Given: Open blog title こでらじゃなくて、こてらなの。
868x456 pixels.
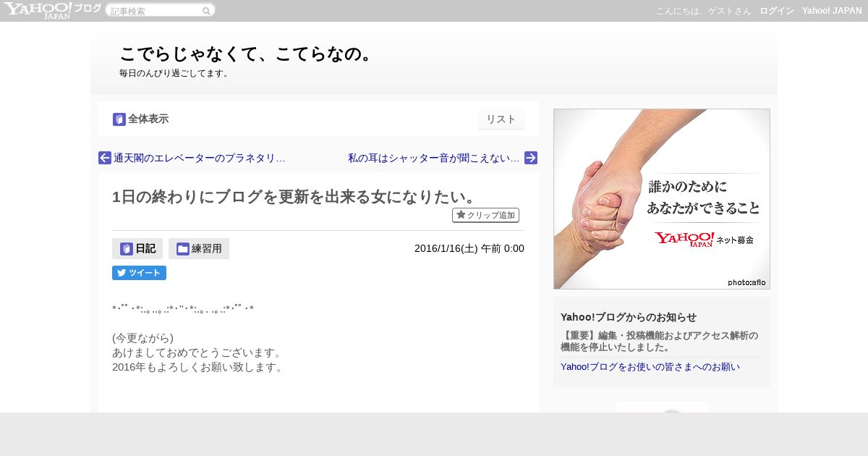Looking at the screenshot, I should pos(245,54).
